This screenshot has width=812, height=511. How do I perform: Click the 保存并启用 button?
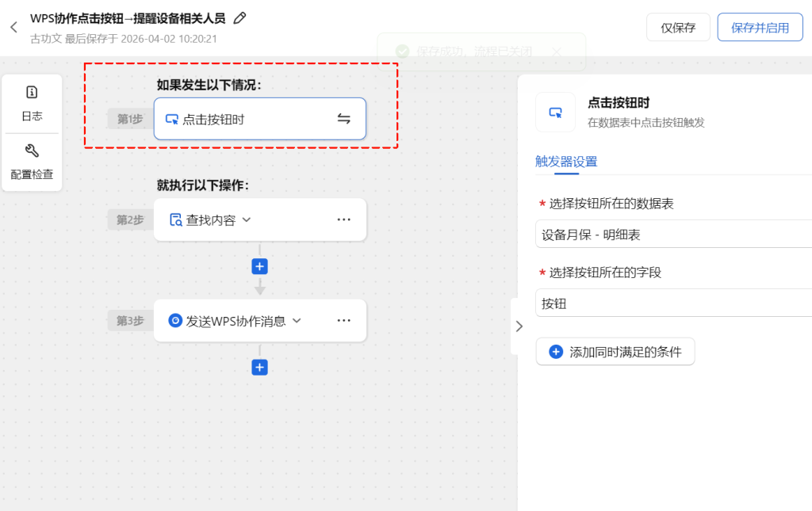pos(760,28)
